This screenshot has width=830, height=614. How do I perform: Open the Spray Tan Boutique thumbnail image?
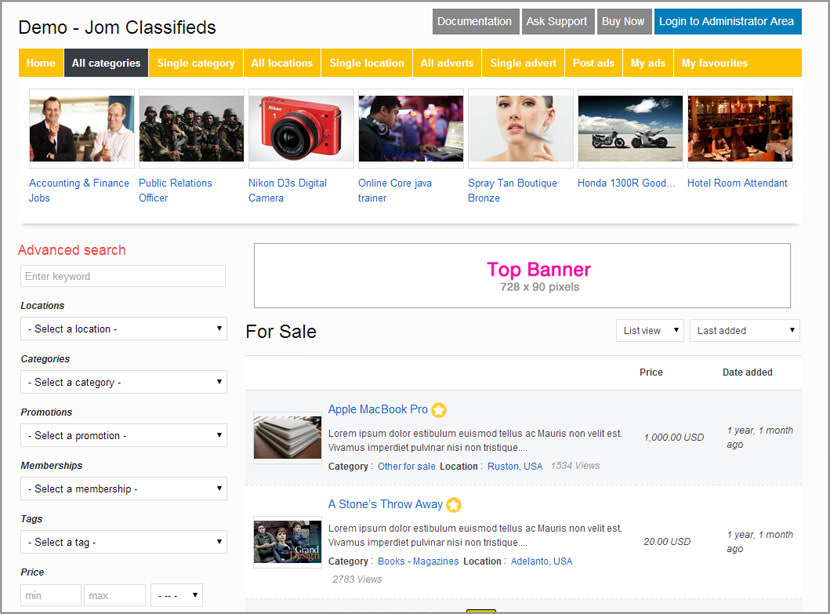click(520, 129)
